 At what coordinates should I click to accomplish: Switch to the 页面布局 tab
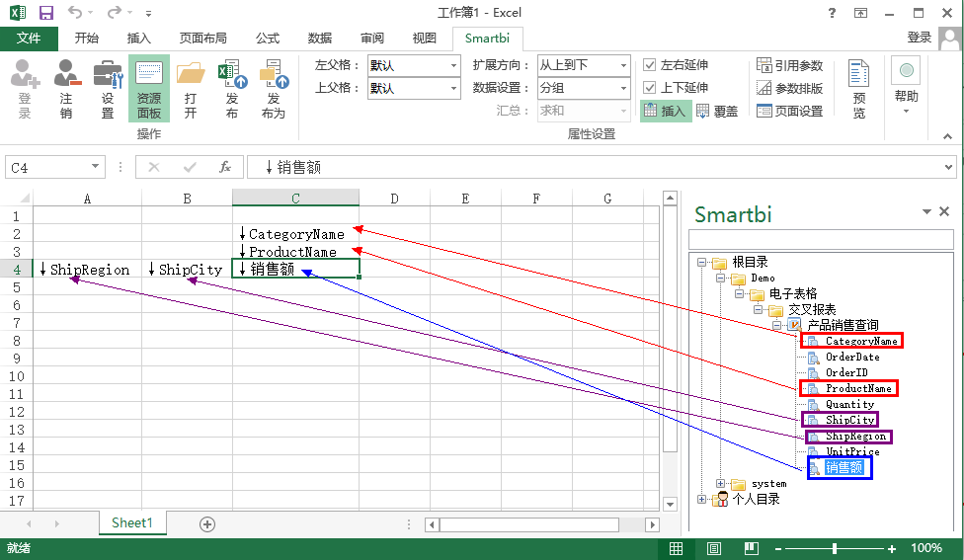(202, 39)
